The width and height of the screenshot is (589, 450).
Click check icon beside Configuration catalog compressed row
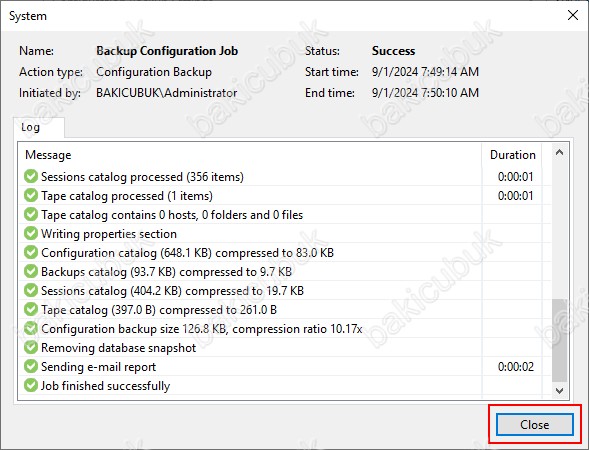(31, 252)
